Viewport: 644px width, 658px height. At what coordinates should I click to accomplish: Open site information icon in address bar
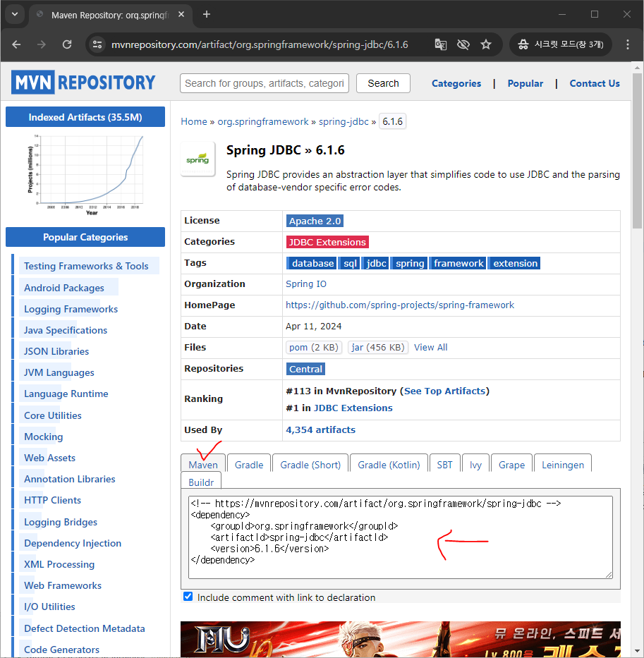(x=97, y=44)
